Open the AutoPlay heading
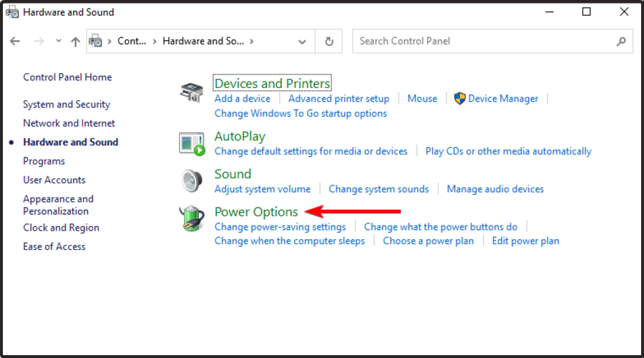Image resolution: width=644 pixels, height=358 pixels. point(240,137)
